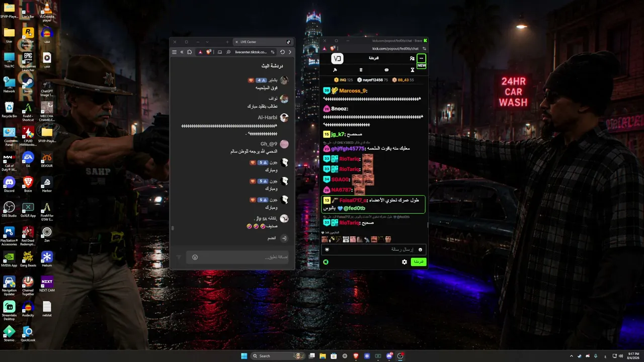Select the Discord desktop shortcut
The image size is (644, 362).
click(9, 184)
